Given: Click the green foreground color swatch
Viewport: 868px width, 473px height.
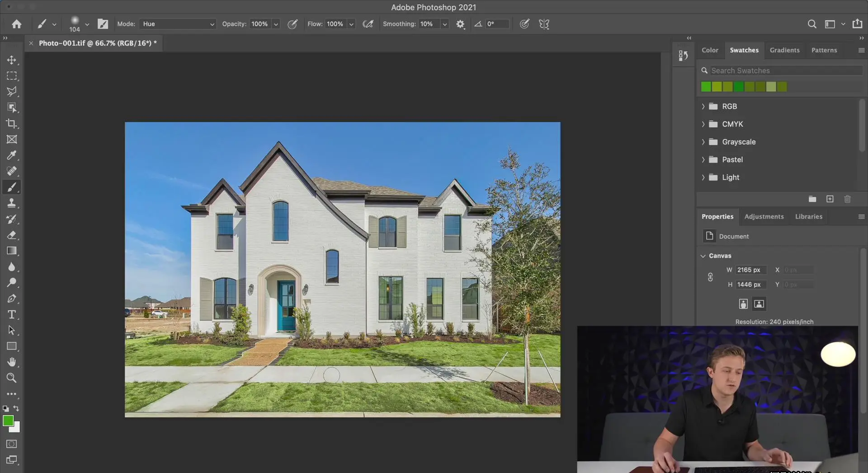Looking at the screenshot, I should pos(8,421).
